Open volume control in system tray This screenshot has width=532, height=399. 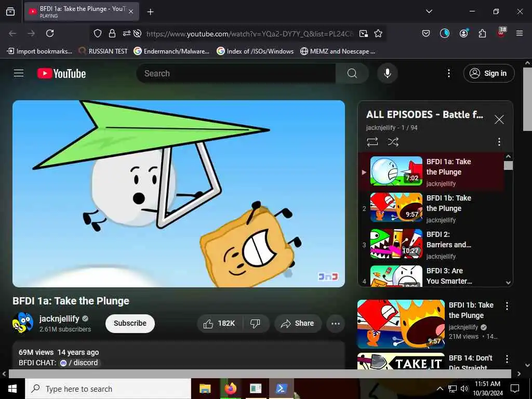(464, 389)
